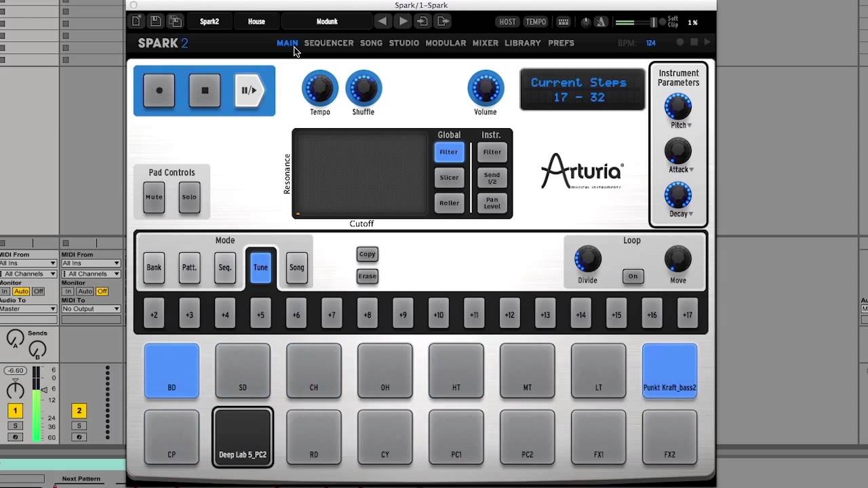Click the Send A knob in Ableton mixer

15,338
